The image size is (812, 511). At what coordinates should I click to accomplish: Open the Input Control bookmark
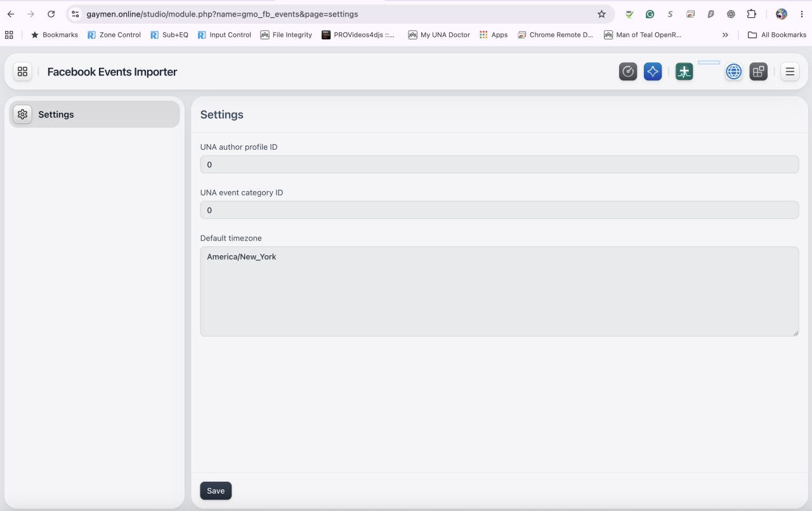pyautogui.click(x=225, y=35)
